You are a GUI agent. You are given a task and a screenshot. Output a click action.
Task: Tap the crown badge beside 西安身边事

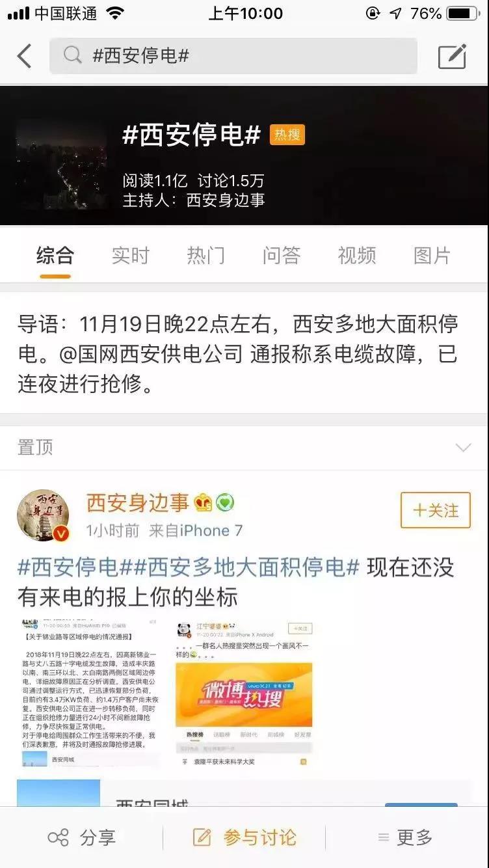click(203, 502)
